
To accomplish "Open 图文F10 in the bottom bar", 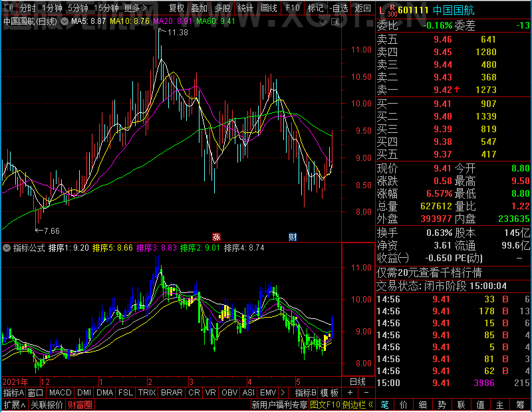I will [325, 405].
